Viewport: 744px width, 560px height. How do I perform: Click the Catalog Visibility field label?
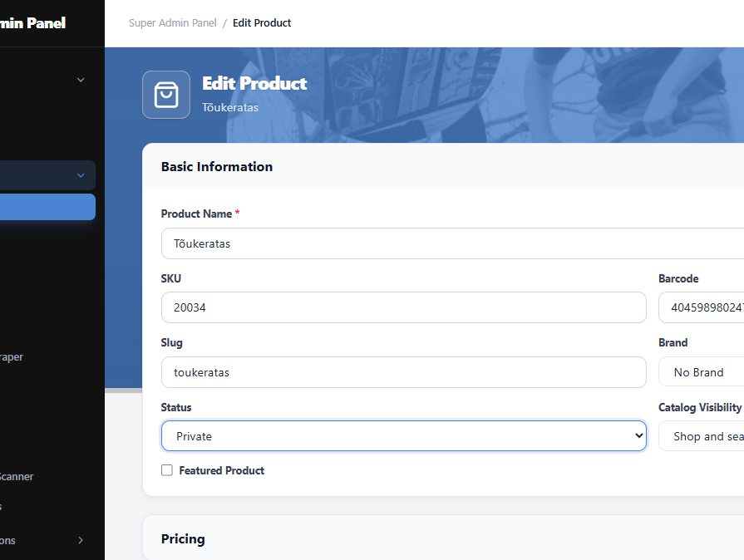700,407
